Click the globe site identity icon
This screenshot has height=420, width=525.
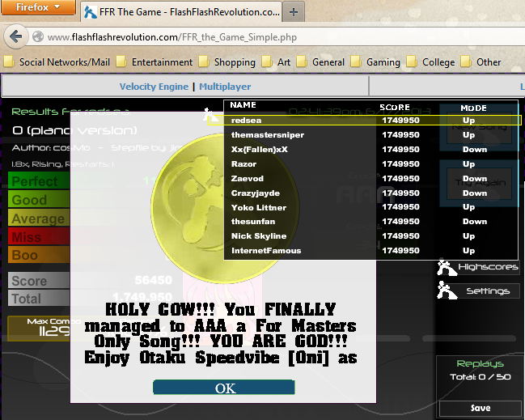(38, 36)
